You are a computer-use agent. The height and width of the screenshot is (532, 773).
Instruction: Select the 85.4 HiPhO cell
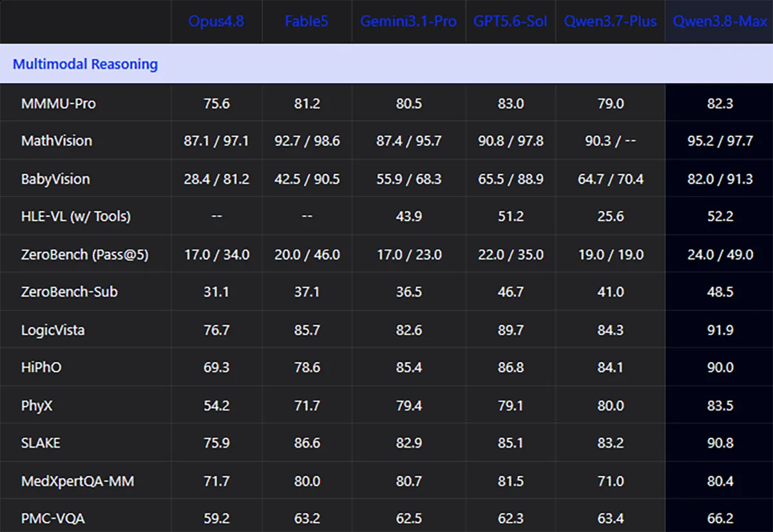(409, 367)
